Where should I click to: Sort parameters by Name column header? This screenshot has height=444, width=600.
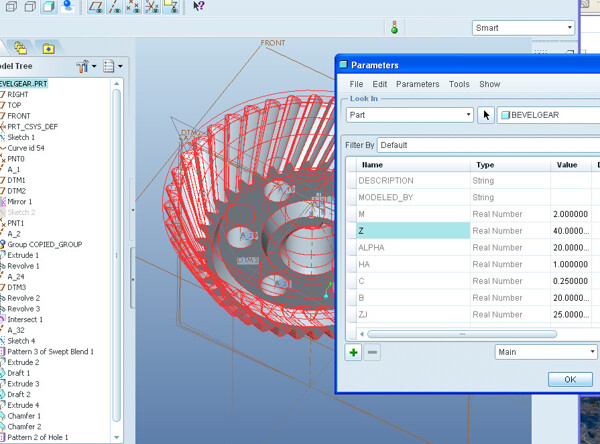[x=413, y=165]
